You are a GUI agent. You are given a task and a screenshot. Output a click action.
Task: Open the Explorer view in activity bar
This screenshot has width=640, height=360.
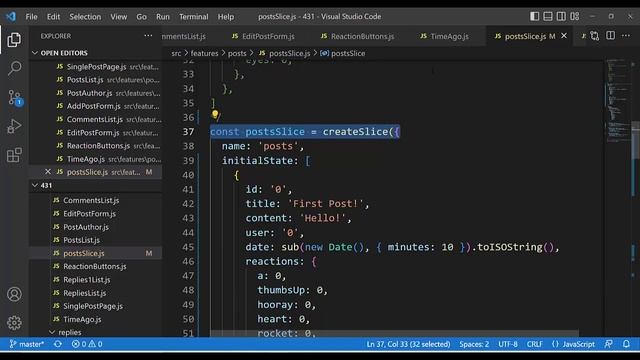click(14, 40)
